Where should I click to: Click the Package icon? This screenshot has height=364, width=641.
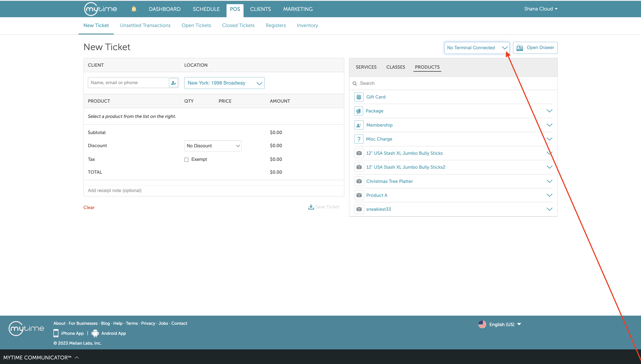[x=359, y=111]
